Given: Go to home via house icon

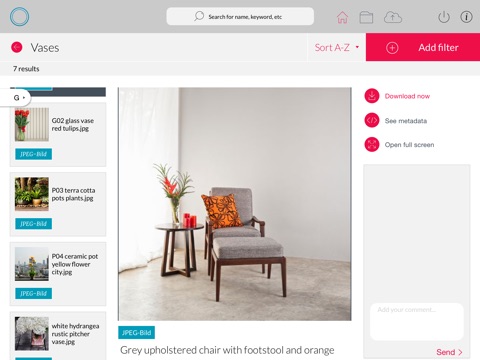Looking at the screenshot, I should (342, 17).
